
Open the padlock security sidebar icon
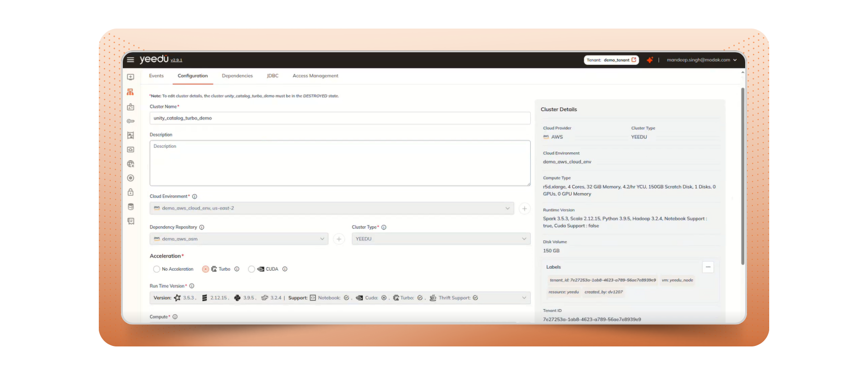coord(131,192)
